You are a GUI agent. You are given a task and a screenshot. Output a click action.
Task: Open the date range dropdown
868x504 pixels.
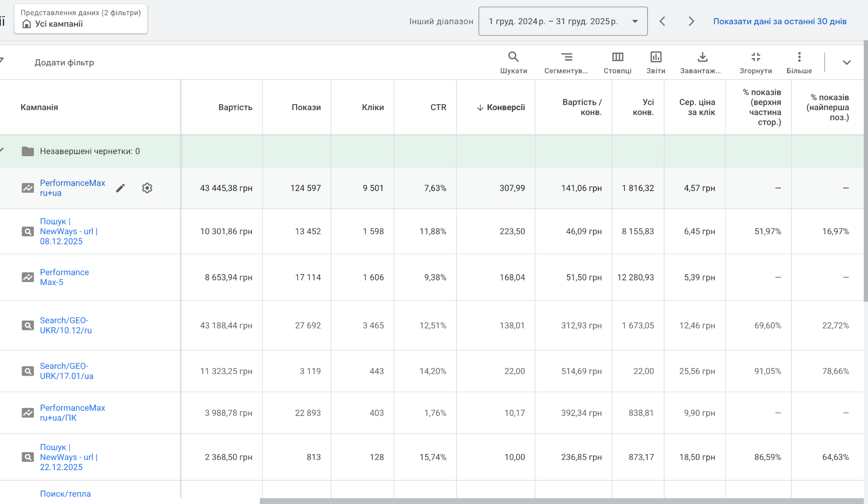(562, 21)
